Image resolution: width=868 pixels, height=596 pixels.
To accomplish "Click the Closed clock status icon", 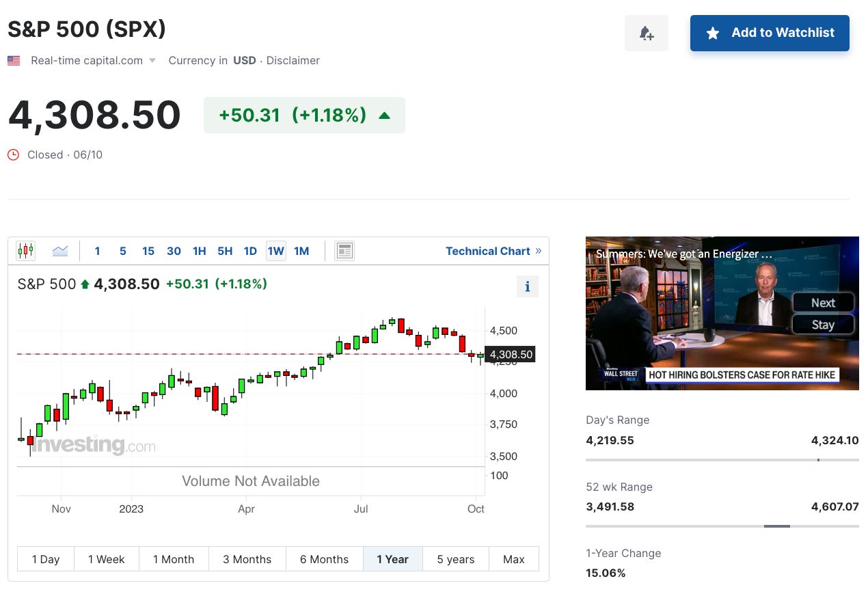I will click(14, 154).
